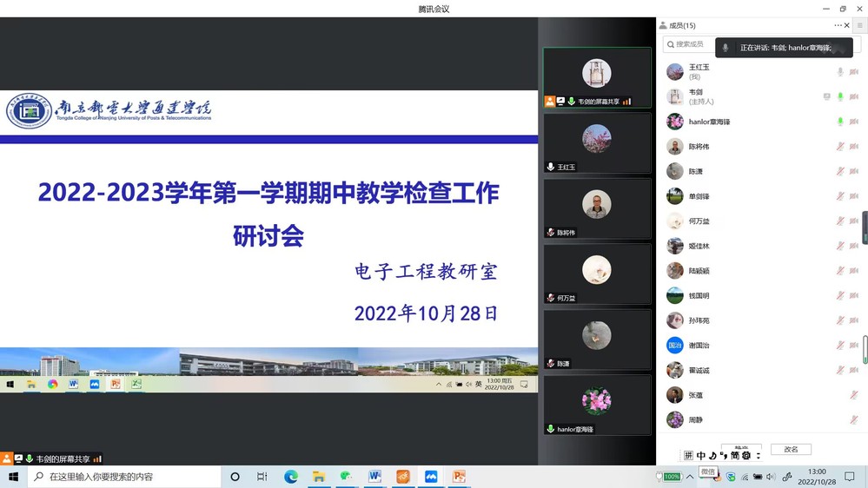Screen dimensions: 868x488
Task: Select the hanlor章海锋 video tile
Action: 597,405
